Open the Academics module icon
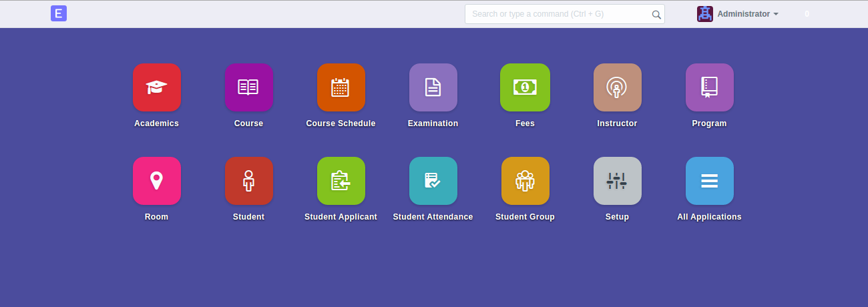The image size is (868, 307). pos(157,87)
